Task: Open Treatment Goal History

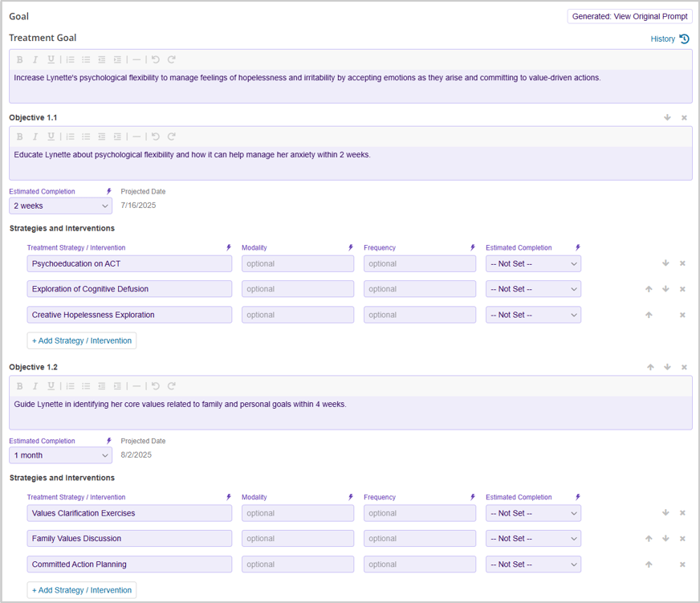Action: click(669, 39)
